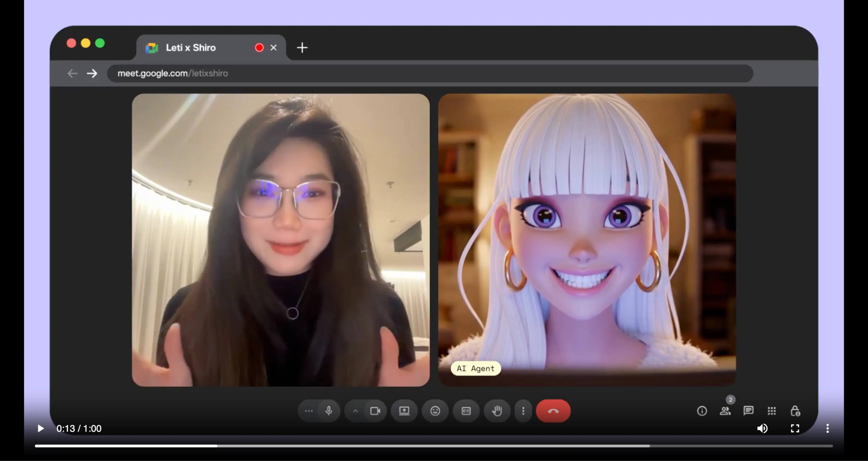Enable closed captions
This screenshot has width=868, height=461.
466,411
